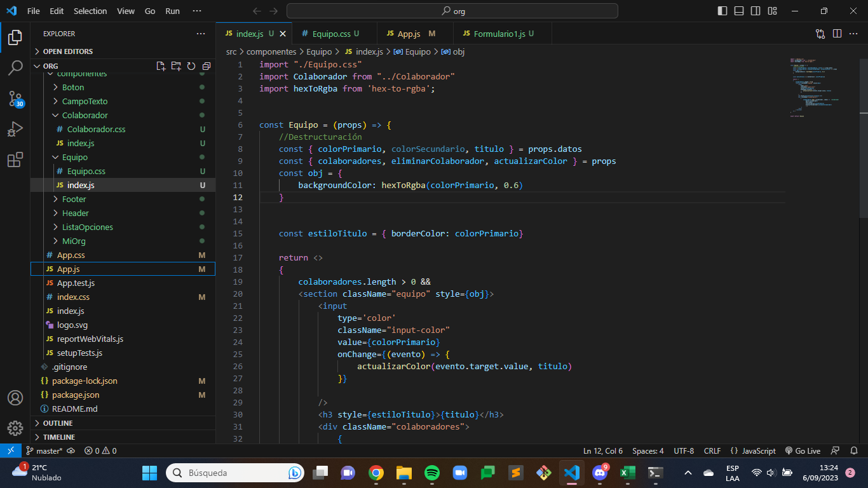Open the Run and Debug view

[x=15, y=129]
